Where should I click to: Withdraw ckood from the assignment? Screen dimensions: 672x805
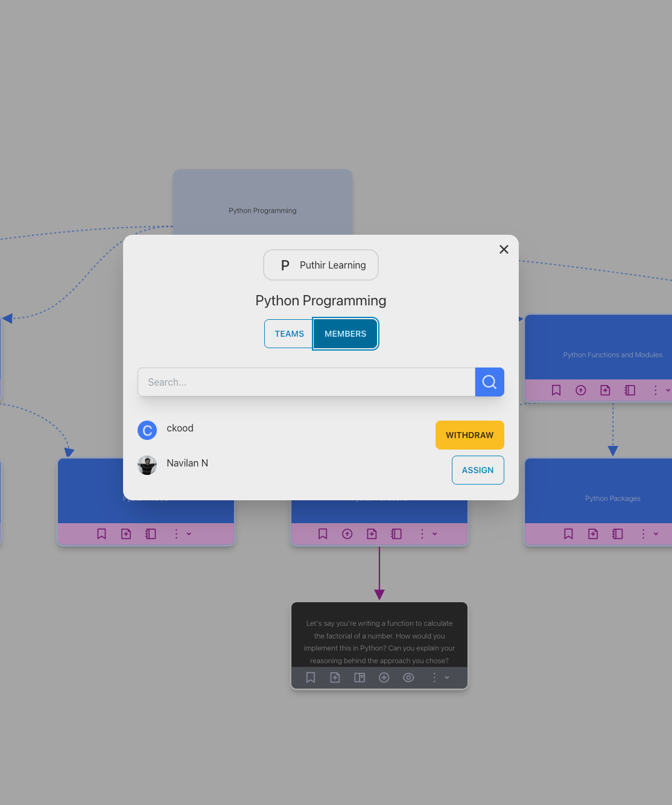tap(469, 435)
